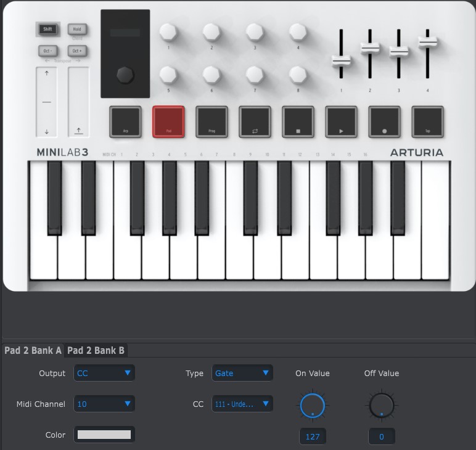Select fader 4
Viewport: 476px width, 450px height.
point(427,42)
